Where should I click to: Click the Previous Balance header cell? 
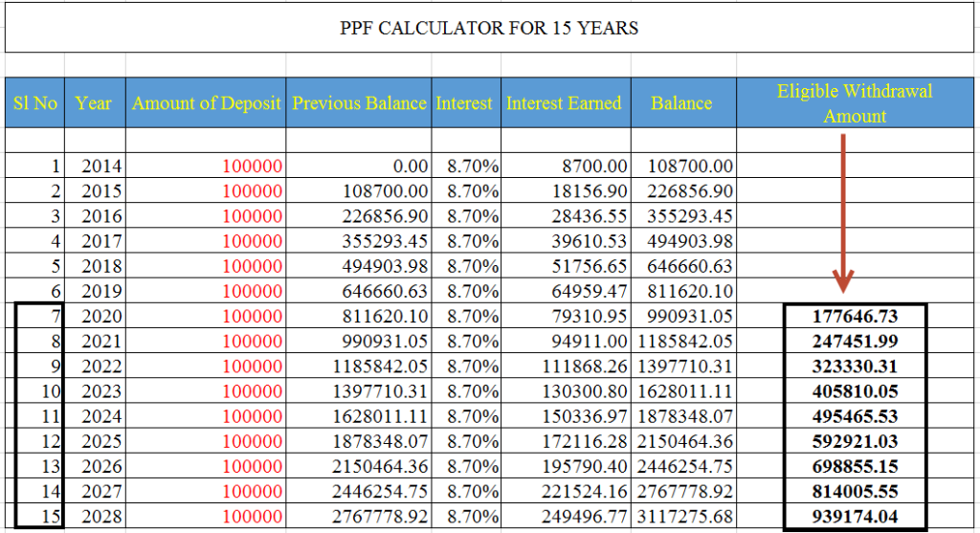(x=359, y=103)
